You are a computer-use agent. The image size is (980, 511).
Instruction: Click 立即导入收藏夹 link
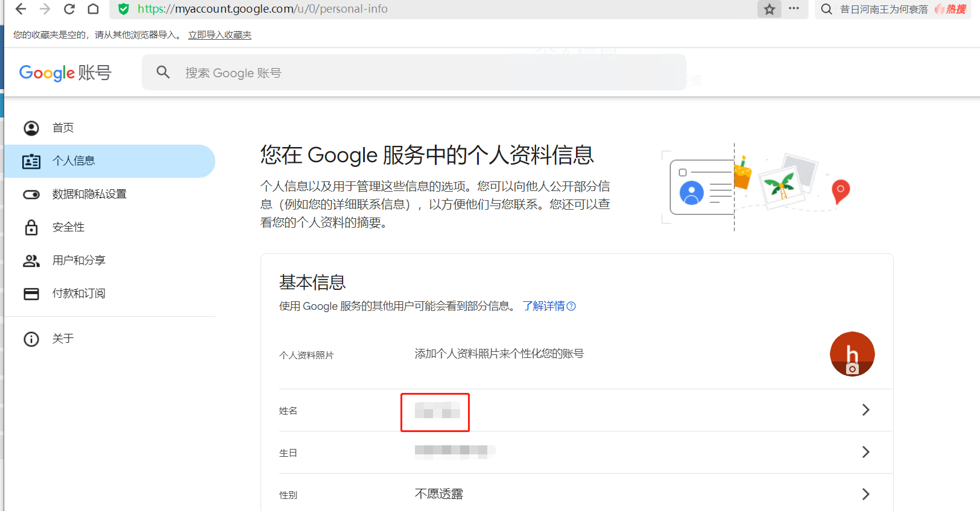point(220,35)
